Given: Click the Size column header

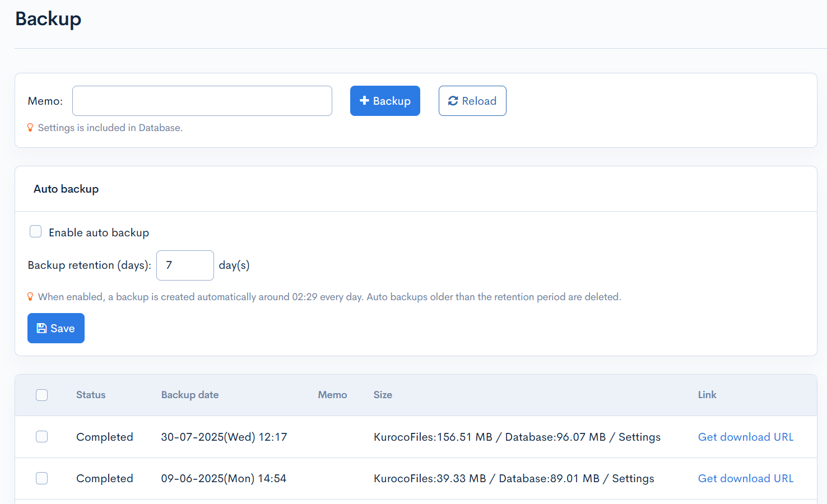Looking at the screenshot, I should (x=383, y=395).
